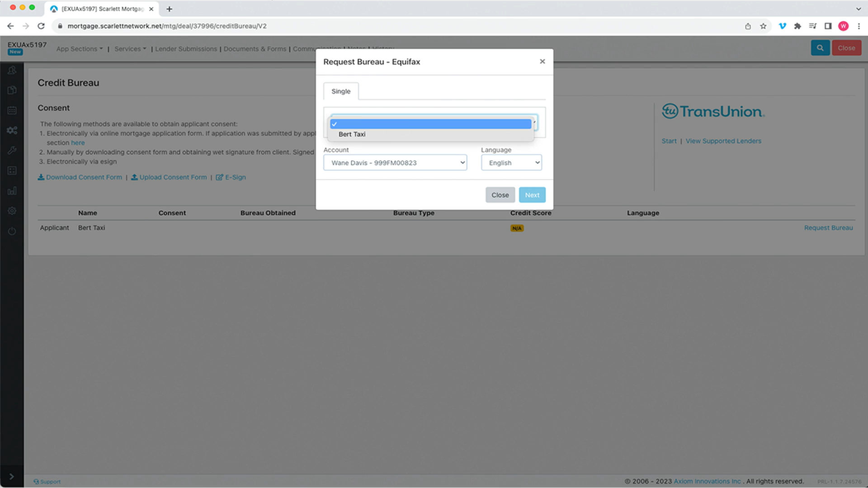Click the share page icon in address bar

pyautogui.click(x=748, y=26)
